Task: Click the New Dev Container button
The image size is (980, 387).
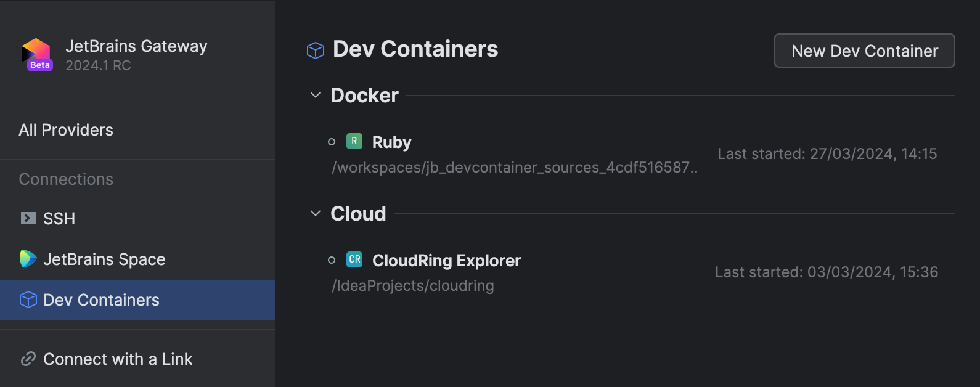Action: (x=865, y=51)
